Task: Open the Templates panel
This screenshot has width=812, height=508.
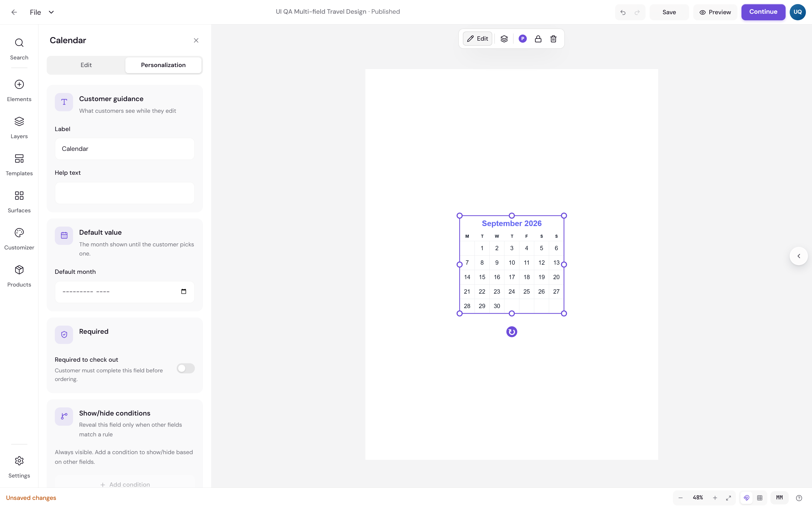Action: (x=19, y=165)
